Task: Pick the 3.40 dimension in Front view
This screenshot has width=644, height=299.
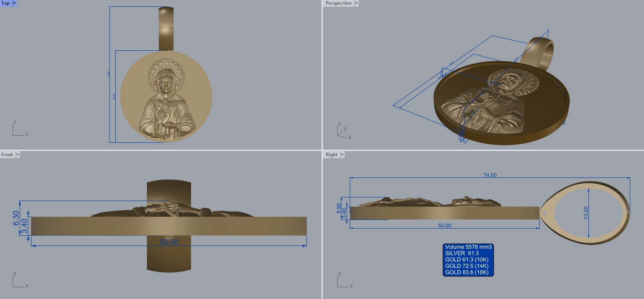Action: tap(24, 226)
